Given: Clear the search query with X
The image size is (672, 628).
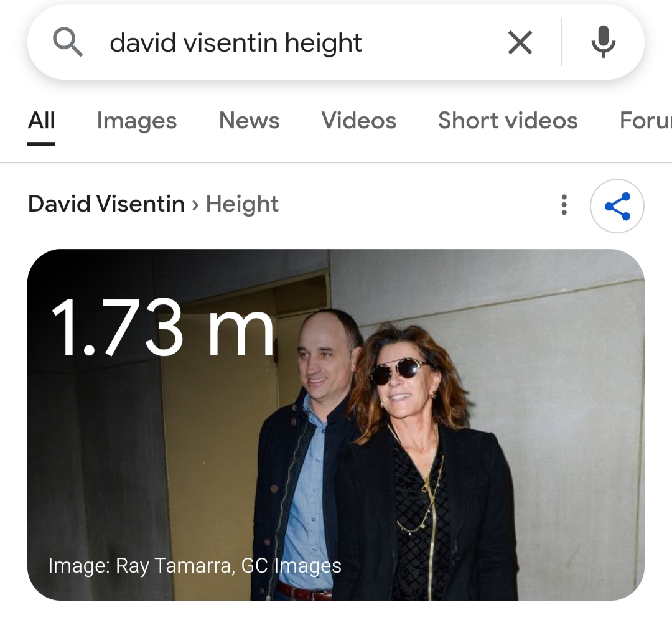Looking at the screenshot, I should 520,42.
